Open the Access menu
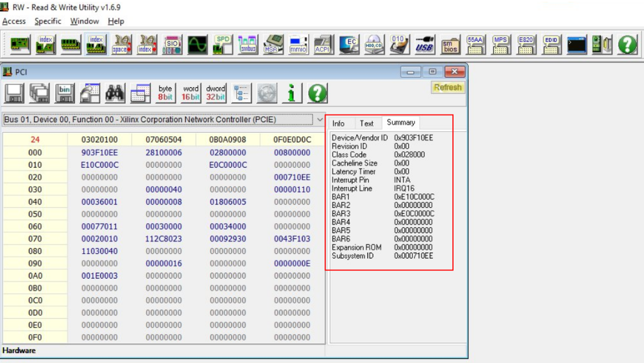This screenshot has width=644, height=363. coord(14,21)
